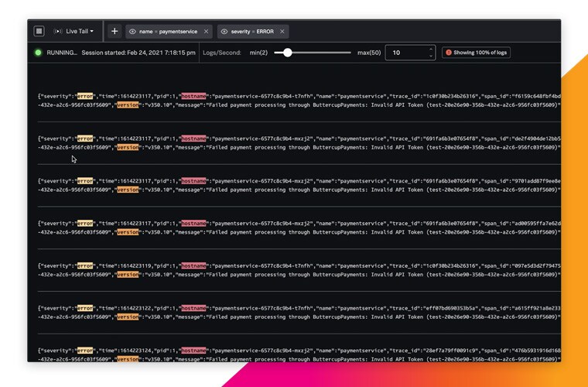
Task: Toggle visibility of name = paymentservice filter
Action: click(x=132, y=32)
